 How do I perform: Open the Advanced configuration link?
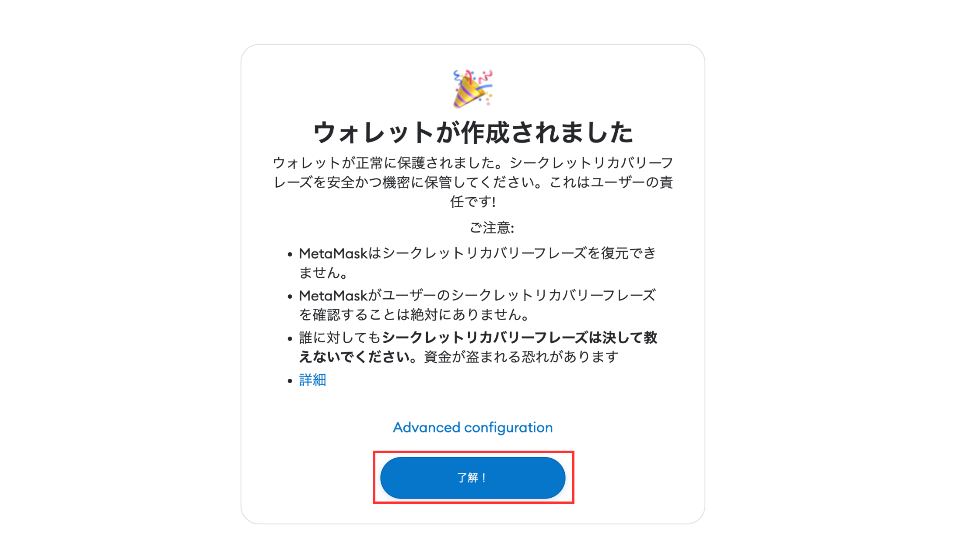[473, 427]
